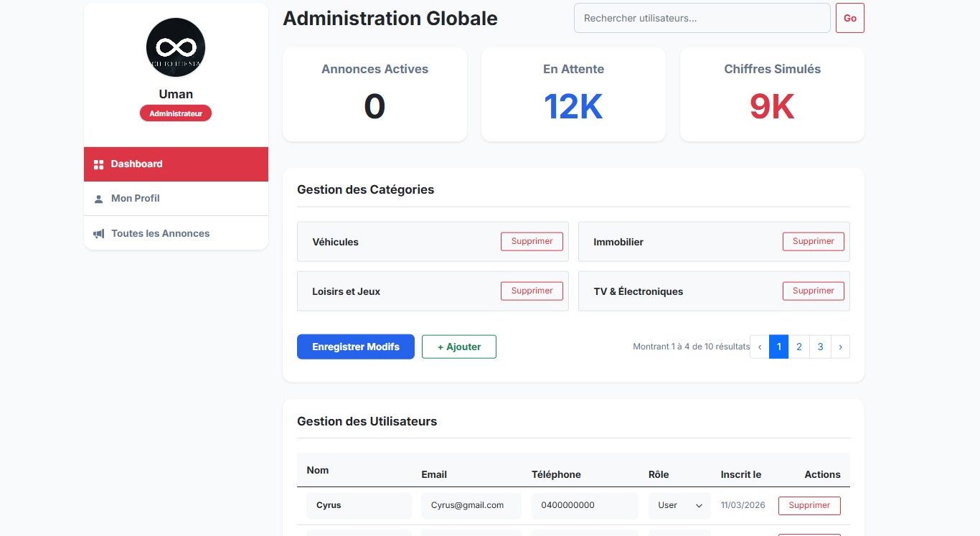Delete the Véhicules category
This screenshot has height=536, width=980.
tap(532, 242)
